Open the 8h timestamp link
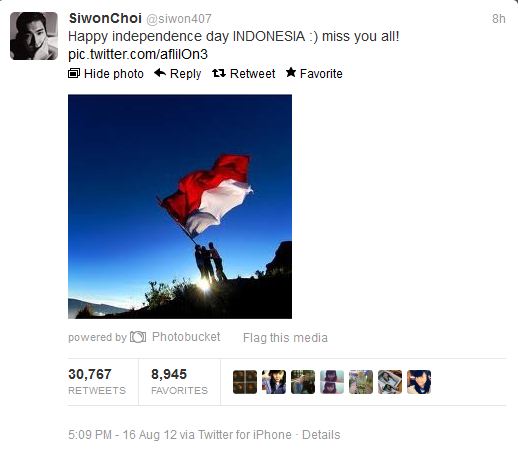Screen dimensions: 518x454 [x=499, y=19]
